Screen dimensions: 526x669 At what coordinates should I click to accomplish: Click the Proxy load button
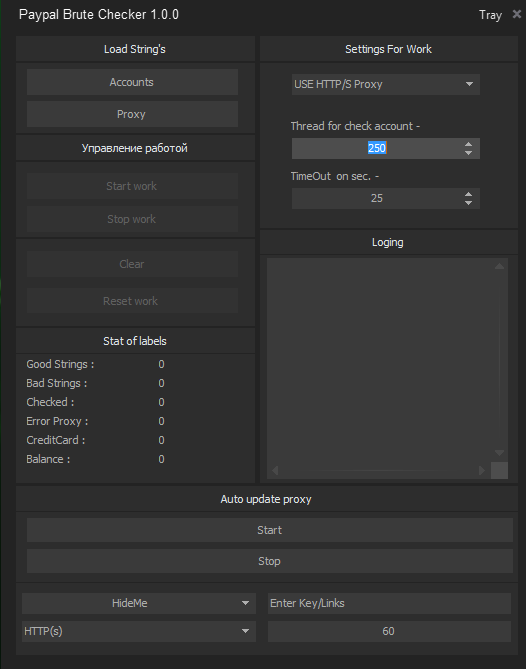pos(132,114)
